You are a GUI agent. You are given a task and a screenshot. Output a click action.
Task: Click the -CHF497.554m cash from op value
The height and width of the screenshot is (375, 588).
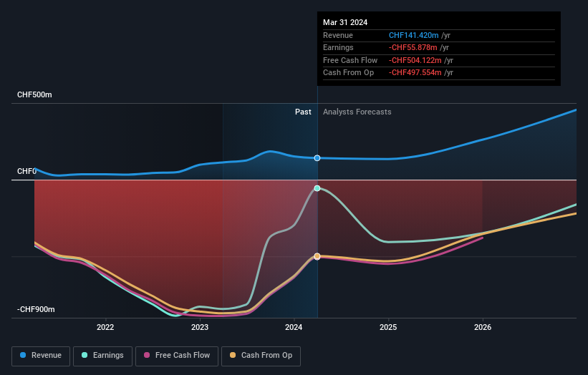(x=415, y=73)
